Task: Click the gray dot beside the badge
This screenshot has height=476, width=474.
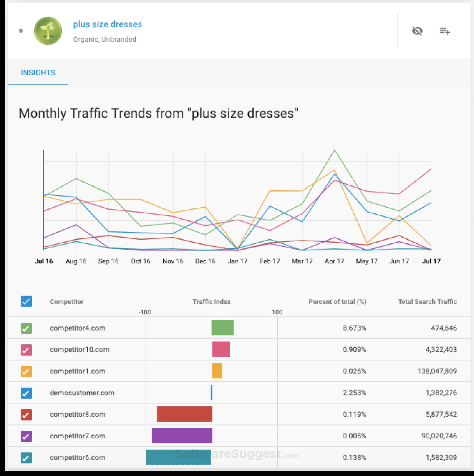Action: click(x=21, y=31)
